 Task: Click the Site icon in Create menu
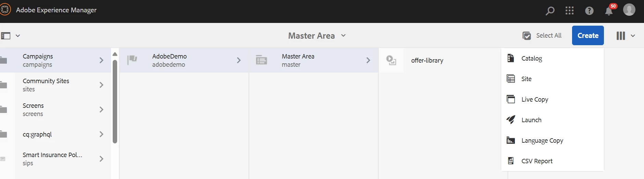pyautogui.click(x=511, y=79)
